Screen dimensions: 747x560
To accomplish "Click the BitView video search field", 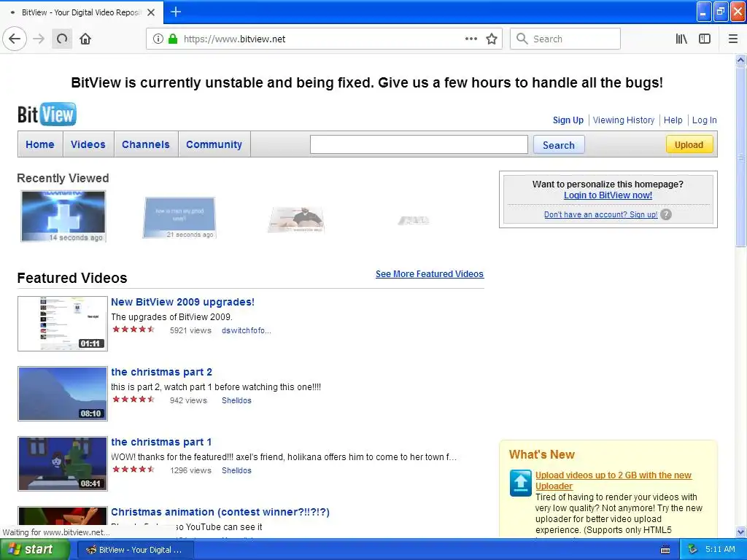I will (419, 145).
